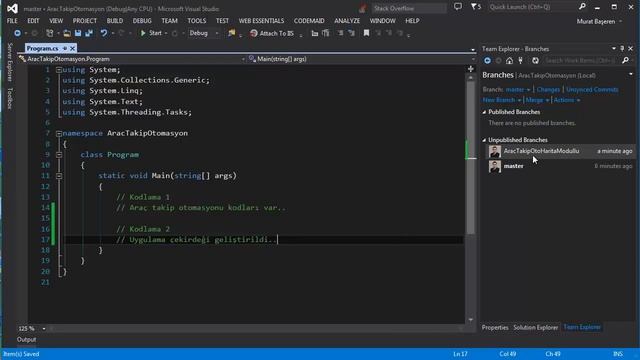Click the comment out lines icon

(340, 33)
